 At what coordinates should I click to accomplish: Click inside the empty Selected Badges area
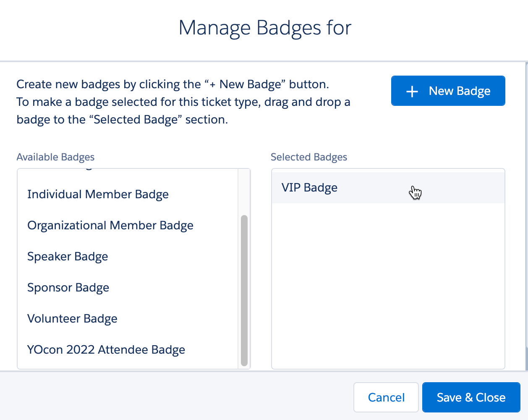(x=388, y=286)
